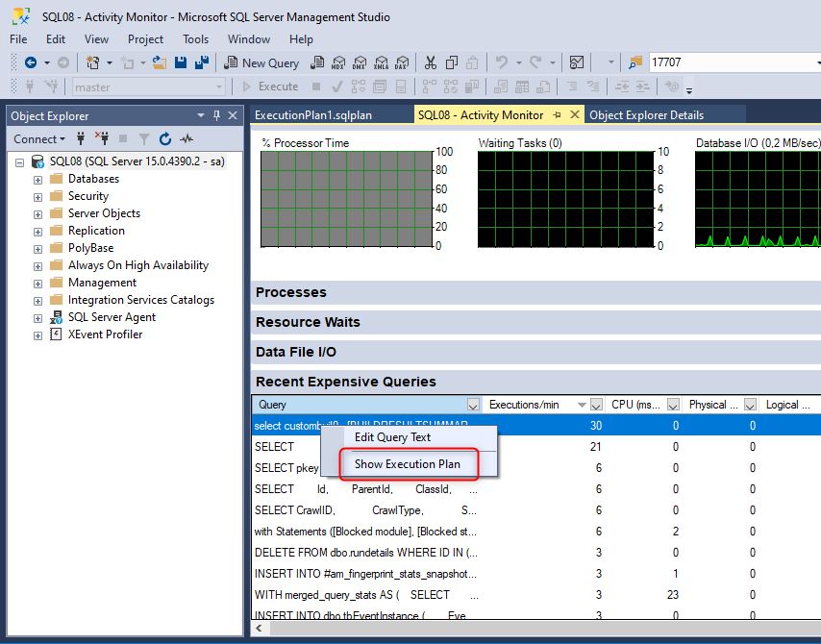Click the Filter funnel icon in Object Explorer
The image size is (821, 644).
(x=144, y=138)
